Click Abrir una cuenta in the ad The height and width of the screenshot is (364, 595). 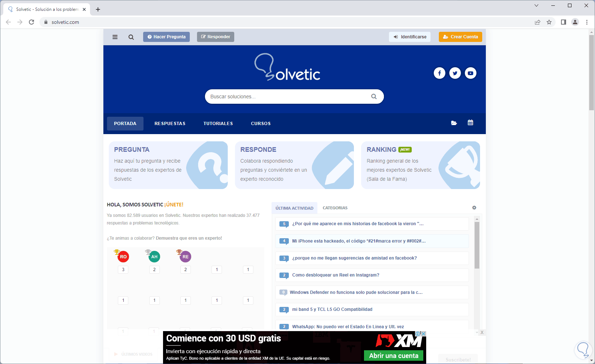click(x=394, y=356)
